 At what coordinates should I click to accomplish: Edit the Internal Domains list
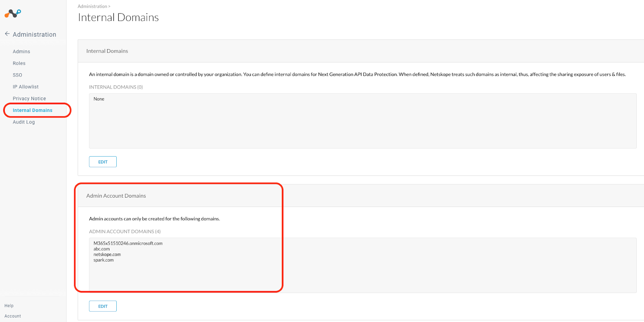click(103, 162)
